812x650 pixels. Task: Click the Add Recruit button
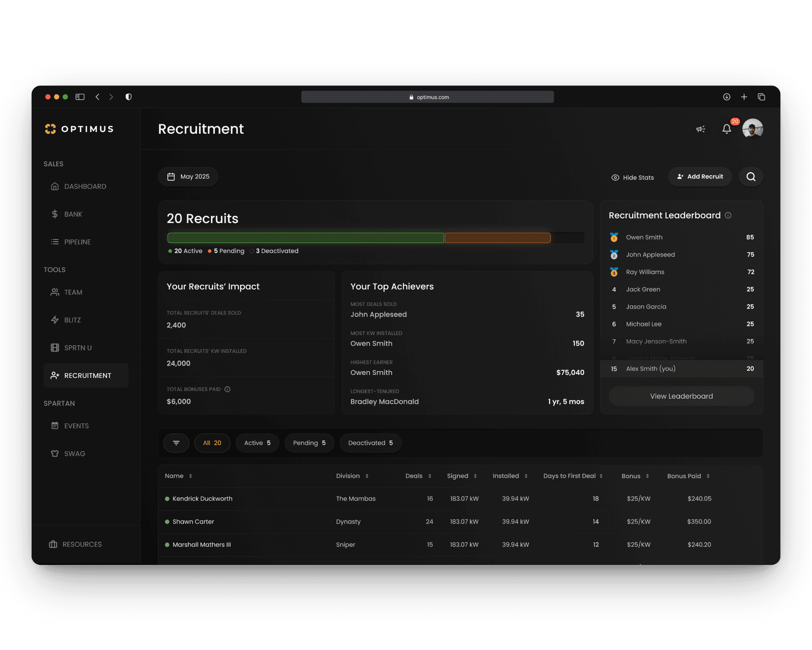pyautogui.click(x=700, y=176)
